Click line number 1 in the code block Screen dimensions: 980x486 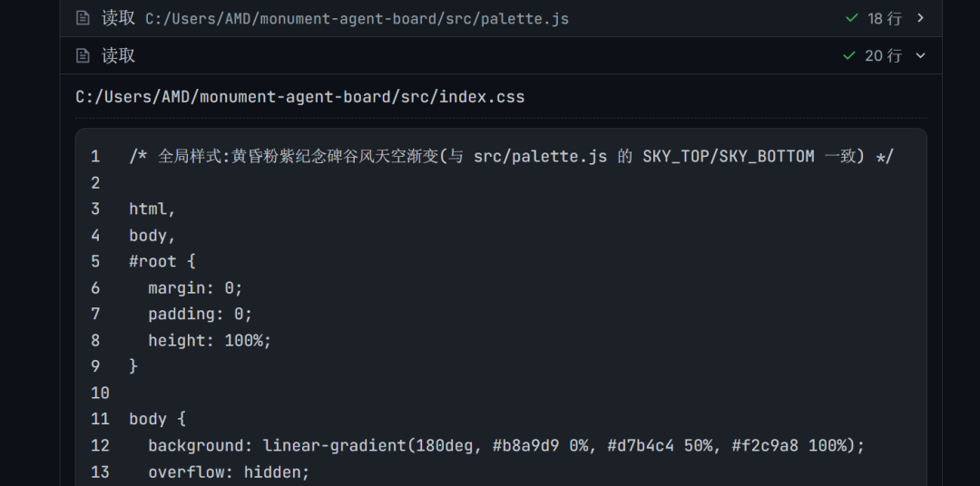click(x=95, y=156)
